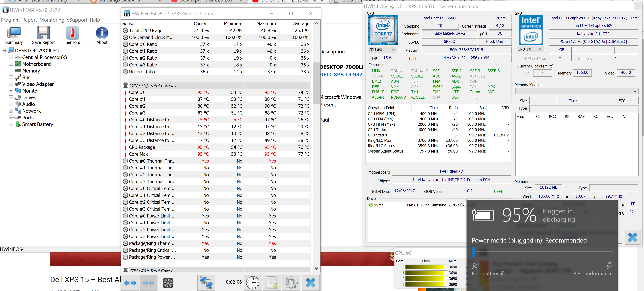This screenshot has height=291, width=644.
Task: Open the About info icon
Action: click(102, 35)
